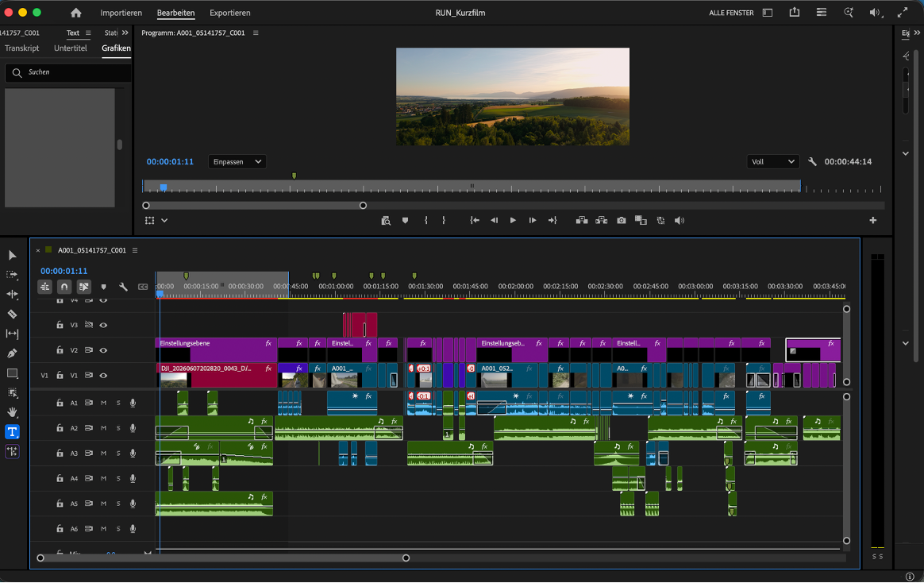Lock track V2
This screenshot has width=924, height=583.
[60, 350]
